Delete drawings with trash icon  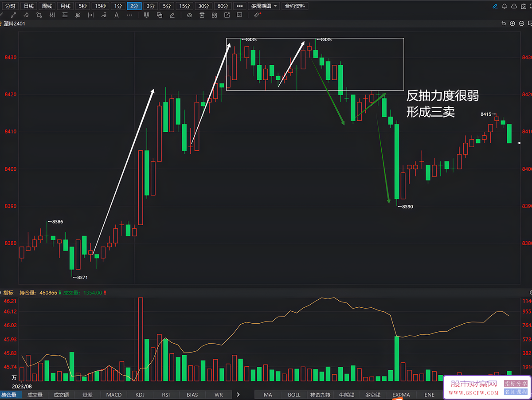[202, 15]
